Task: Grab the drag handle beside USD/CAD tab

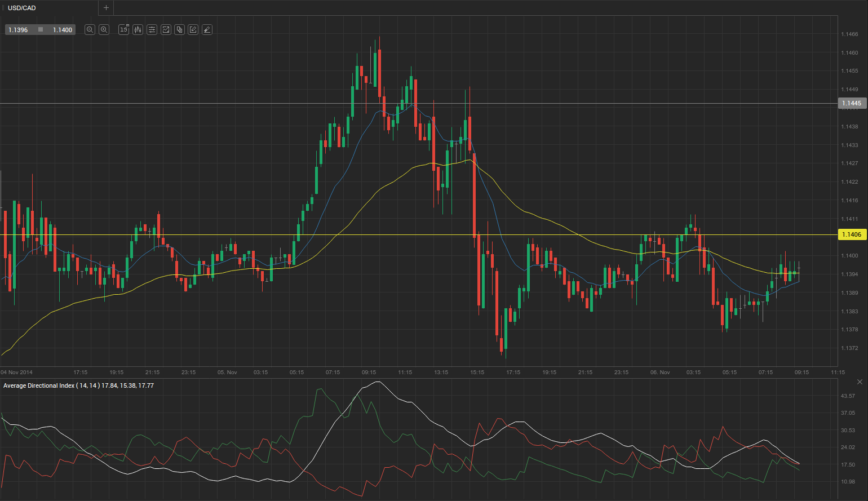Action: point(3,8)
